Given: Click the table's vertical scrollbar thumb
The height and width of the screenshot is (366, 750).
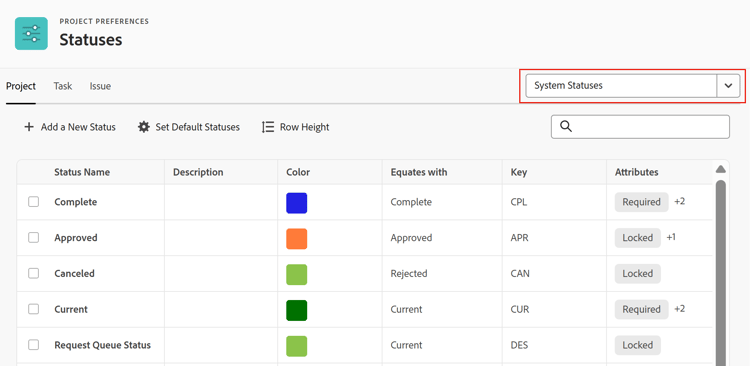Looking at the screenshot, I should [x=721, y=273].
